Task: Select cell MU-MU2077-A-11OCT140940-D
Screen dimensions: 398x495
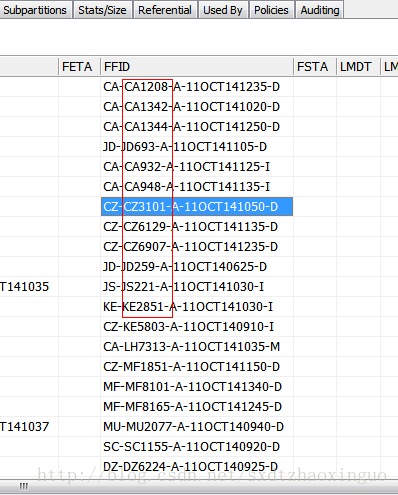Action: [197, 427]
